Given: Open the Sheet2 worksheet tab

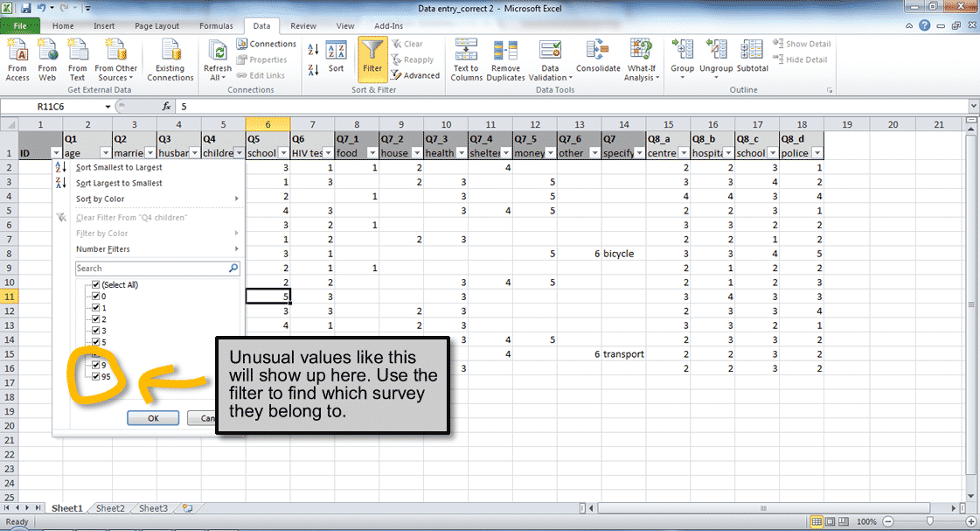Looking at the screenshot, I should pos(110,507).
